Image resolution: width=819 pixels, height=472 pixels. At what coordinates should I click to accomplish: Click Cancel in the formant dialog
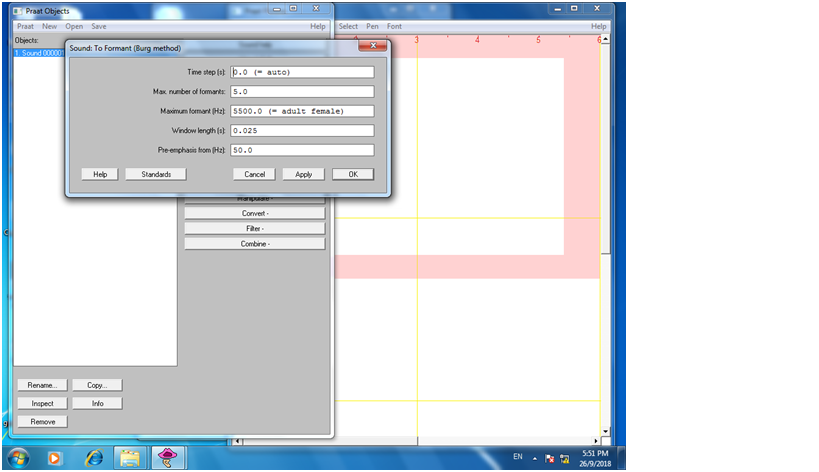pos(254,174)
